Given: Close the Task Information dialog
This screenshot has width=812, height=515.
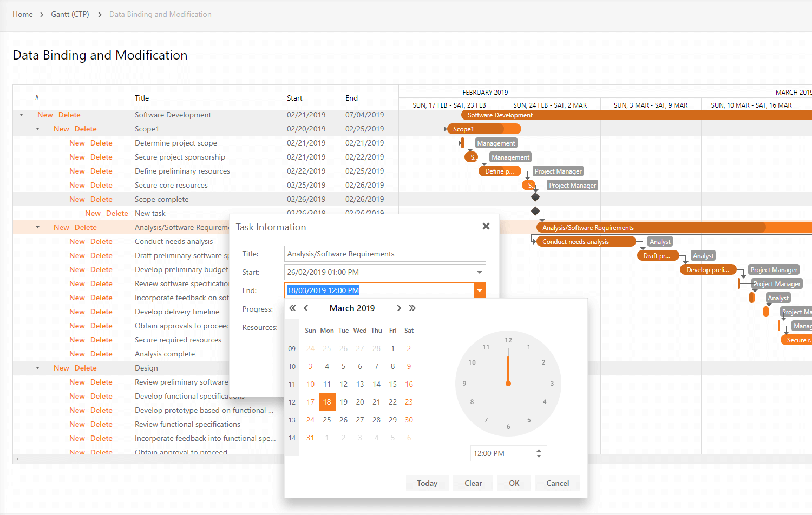Looking at the screenshot, I should [486, 226].
